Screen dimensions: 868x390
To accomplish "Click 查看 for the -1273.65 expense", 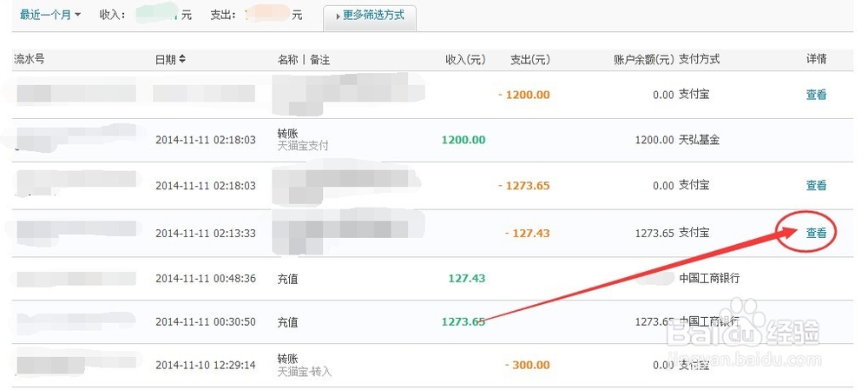I will (x=816, y=186).
